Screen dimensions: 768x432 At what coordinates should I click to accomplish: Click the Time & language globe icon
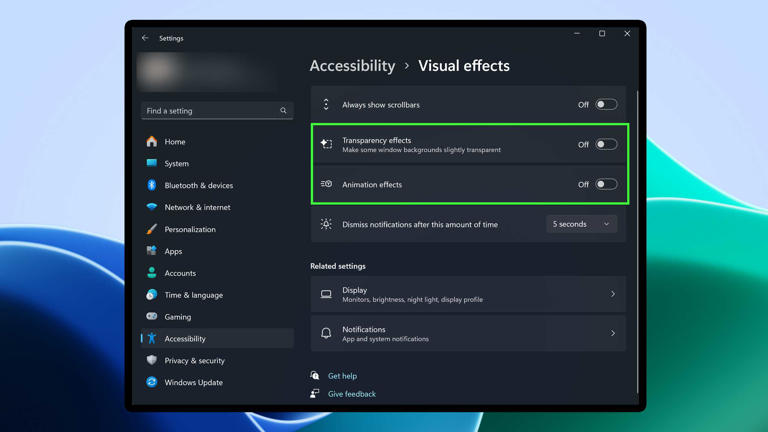pyautogui.click(x=152, y=294)
